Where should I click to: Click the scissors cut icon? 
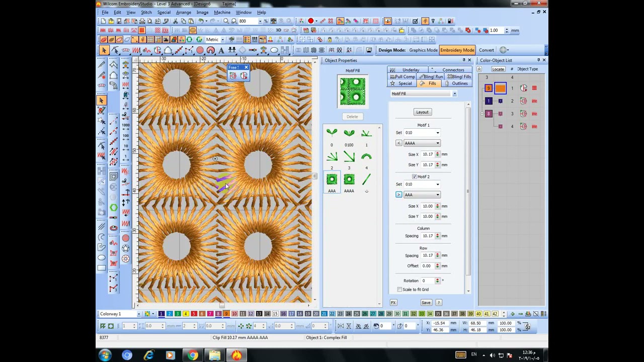pos(175,21)
